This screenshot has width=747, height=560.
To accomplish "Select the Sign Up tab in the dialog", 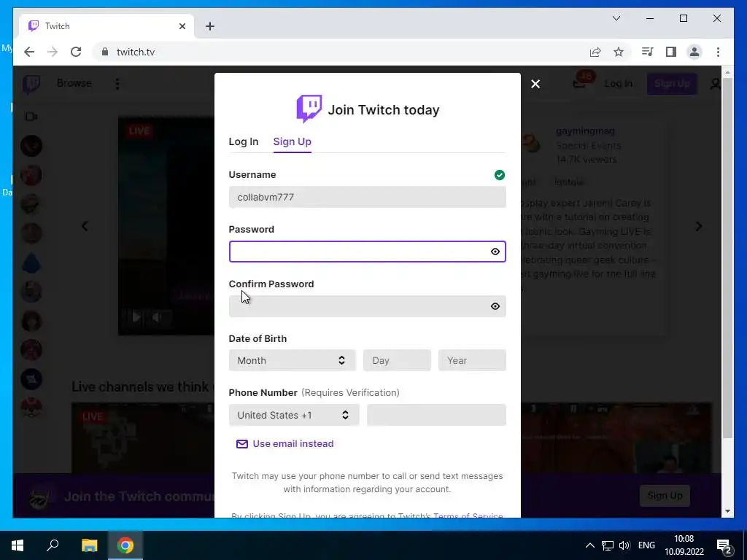I will 292,141.
